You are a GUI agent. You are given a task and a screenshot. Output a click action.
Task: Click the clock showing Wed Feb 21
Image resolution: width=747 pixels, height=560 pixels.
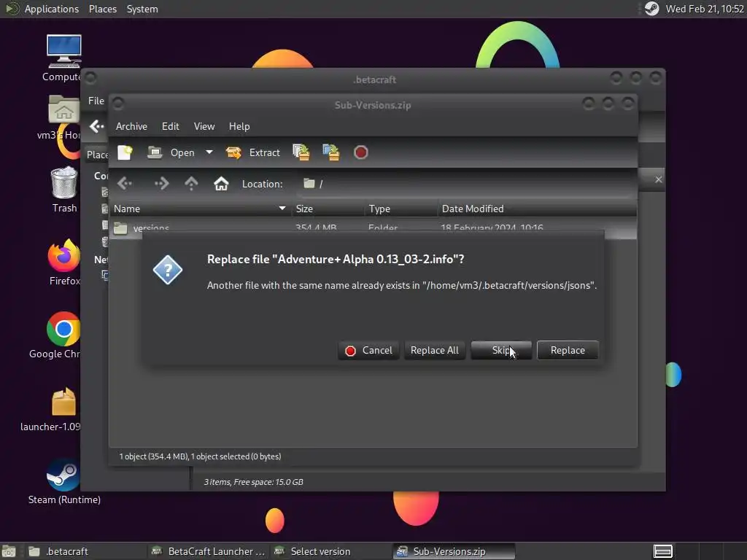click(x=705, y=9)
